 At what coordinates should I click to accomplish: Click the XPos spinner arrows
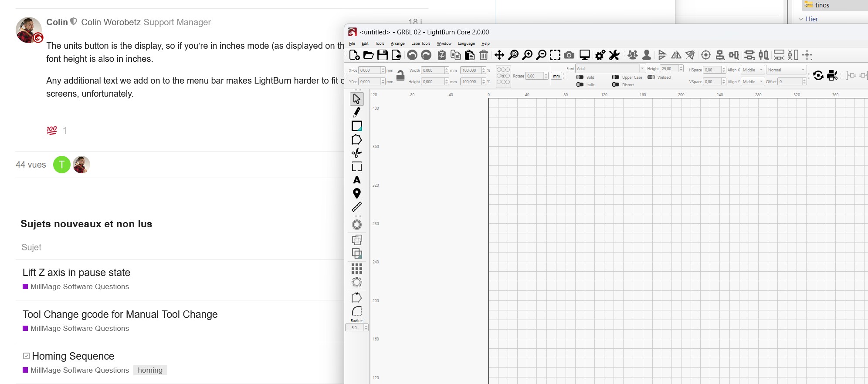(x=383, y=70)
